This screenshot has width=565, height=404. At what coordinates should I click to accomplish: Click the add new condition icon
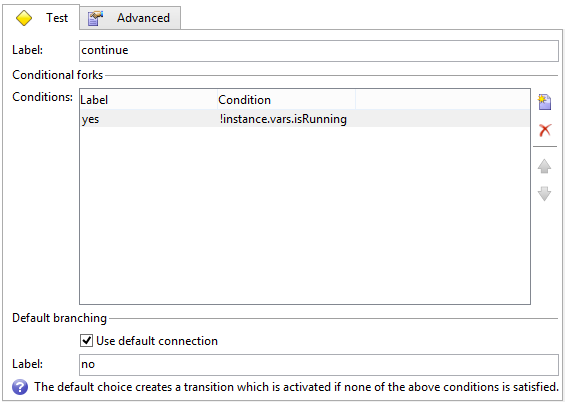point(544,102)
